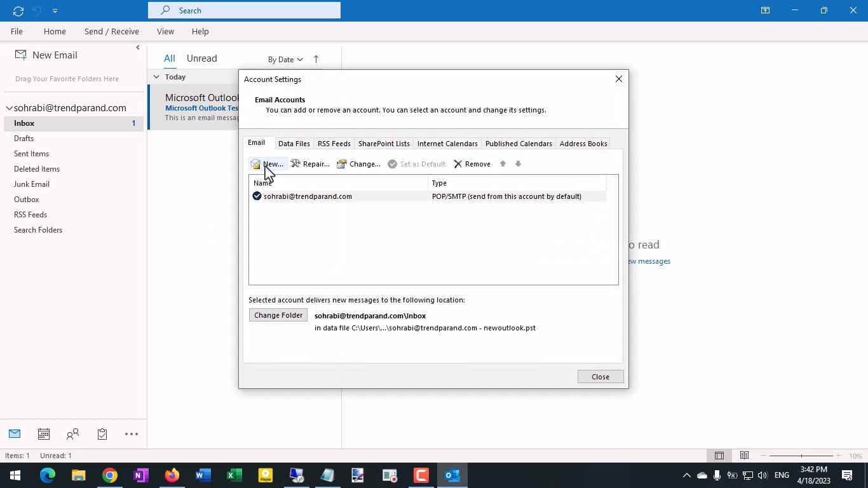The height and width of the screenshot is (488, 868).
Task: Open the Quick Access Toolbar customize arrow
Action: [55, 11]
